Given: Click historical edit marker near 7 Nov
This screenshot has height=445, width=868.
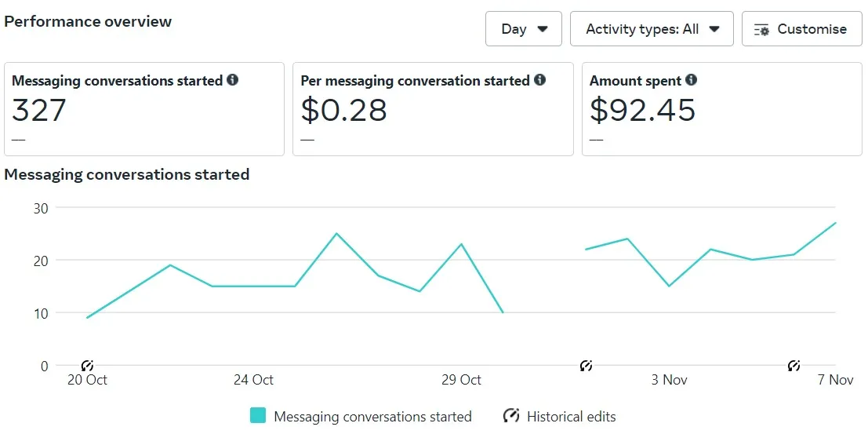Looking at the screenshot, I should [x=794, y=366].
